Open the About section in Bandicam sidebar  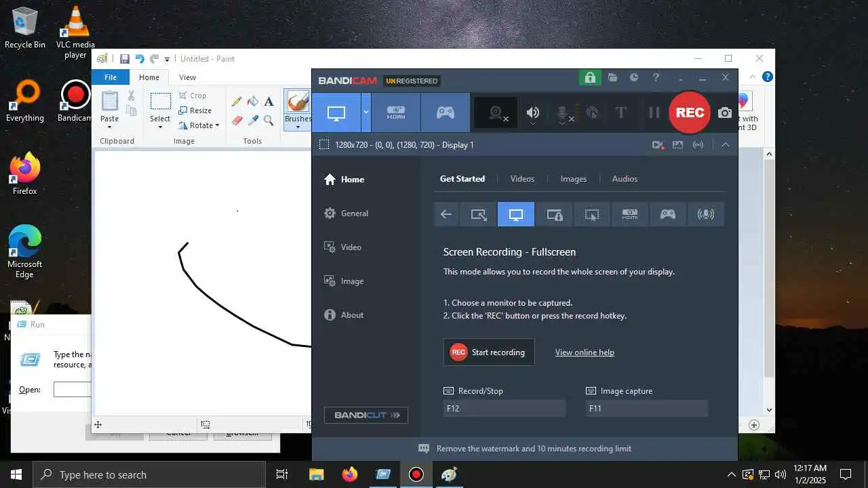344,314
